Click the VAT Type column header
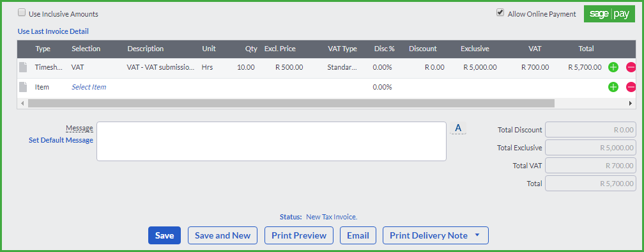644x252 pixels. coord(342,49)
